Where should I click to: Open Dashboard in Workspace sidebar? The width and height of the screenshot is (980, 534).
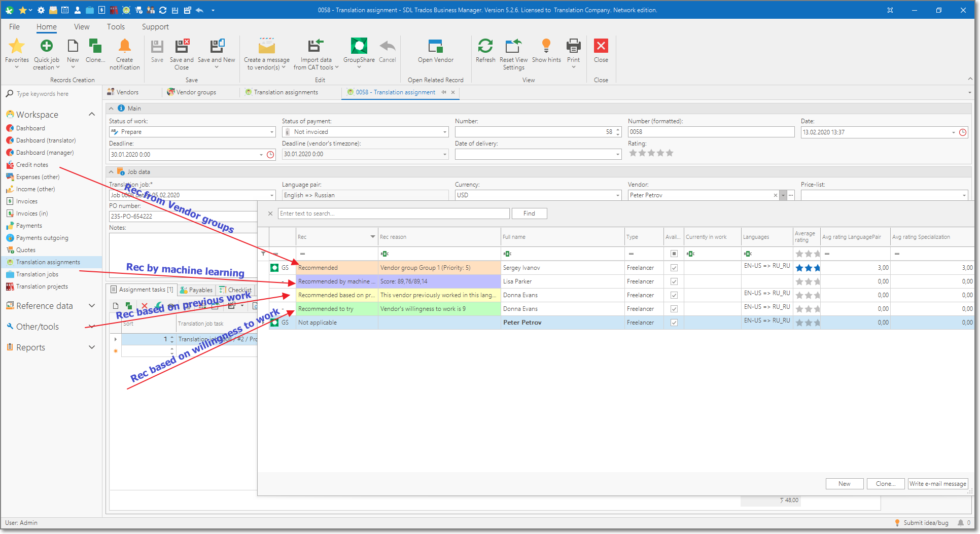click(x=30, y=128)
